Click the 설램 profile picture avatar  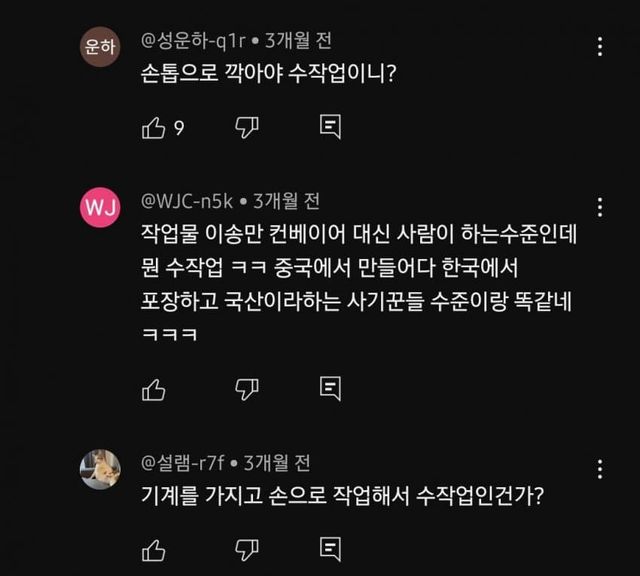coord(100,469)
